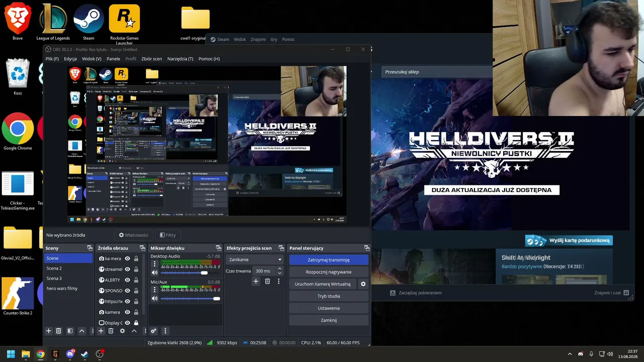Open Mic/Aux channel options dots

[154, 290]
